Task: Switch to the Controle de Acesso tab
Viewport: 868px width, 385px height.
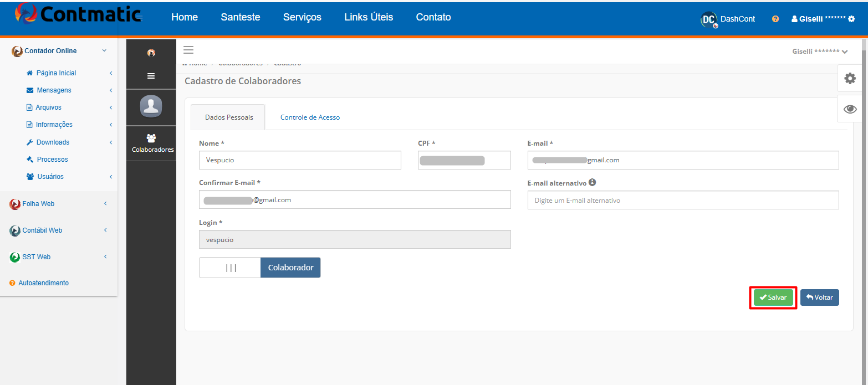Action: point(310,117)
